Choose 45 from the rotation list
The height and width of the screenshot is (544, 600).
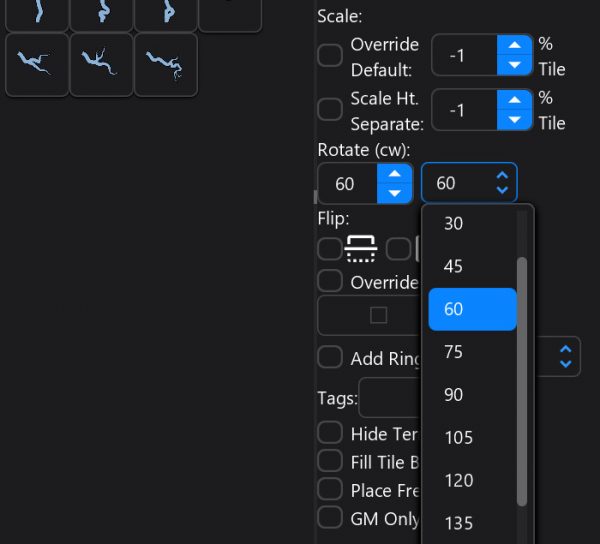click(x=472, y=266)
